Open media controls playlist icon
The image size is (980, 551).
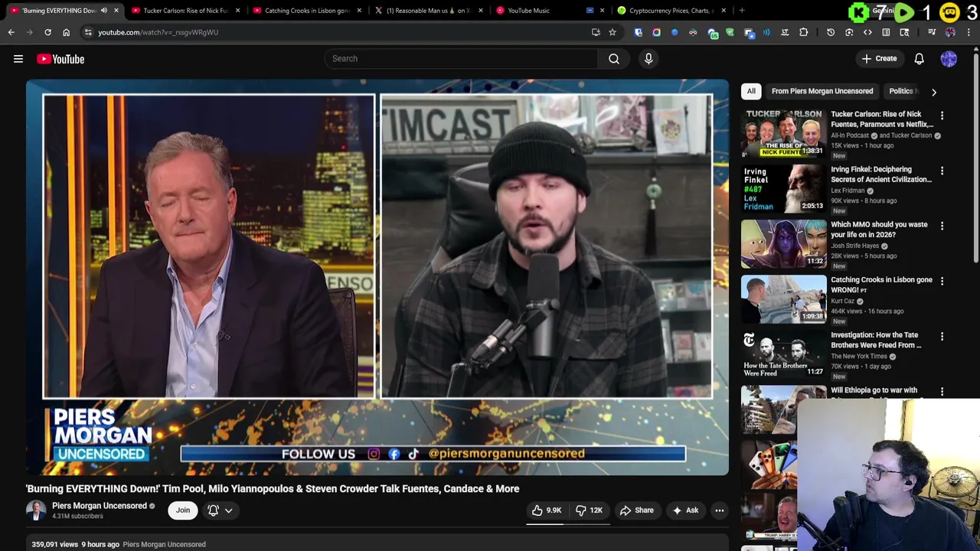point(932,32)
